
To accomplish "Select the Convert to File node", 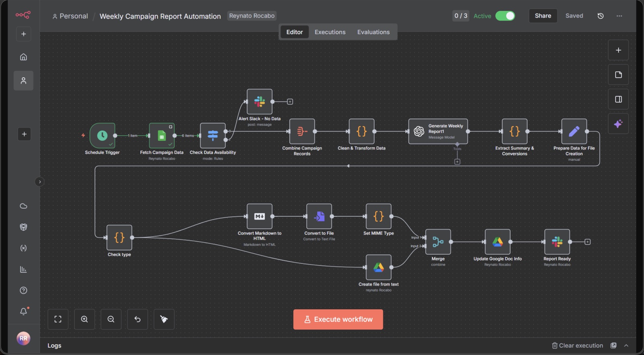I will point(319,216).
